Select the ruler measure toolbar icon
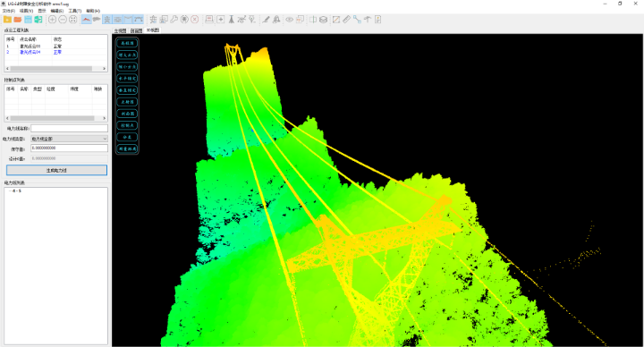 click(347, 20)
